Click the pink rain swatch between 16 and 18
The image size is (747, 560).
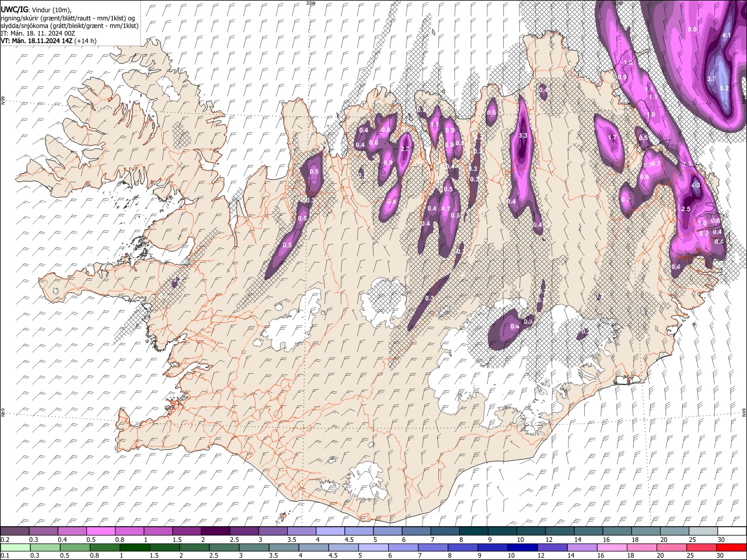612,547
